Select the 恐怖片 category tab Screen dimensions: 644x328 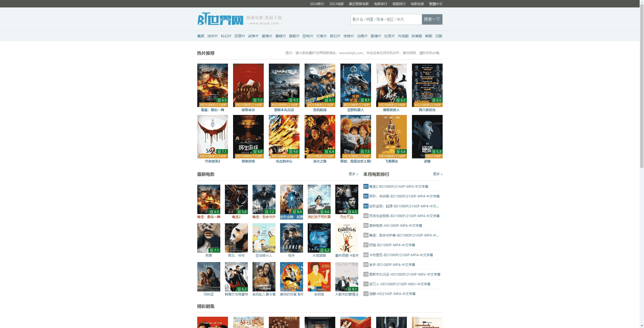(308, 36)
